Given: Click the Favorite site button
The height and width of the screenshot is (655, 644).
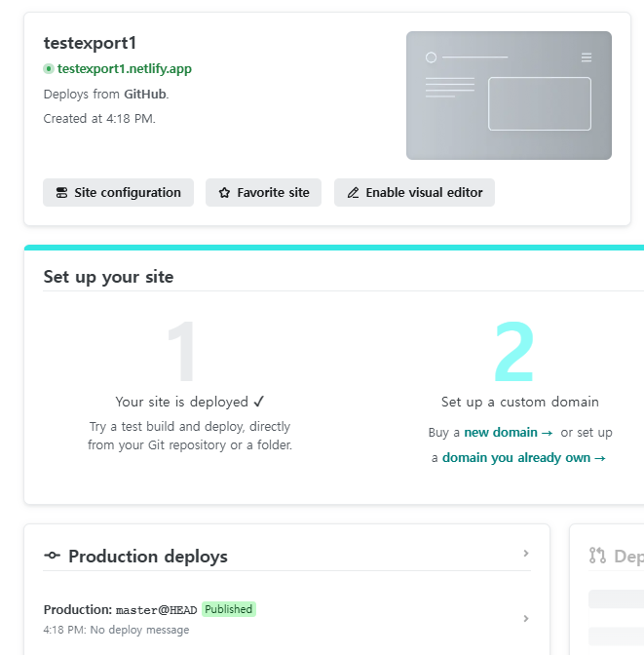Looking at the screenshot, I should pos(263,193).
